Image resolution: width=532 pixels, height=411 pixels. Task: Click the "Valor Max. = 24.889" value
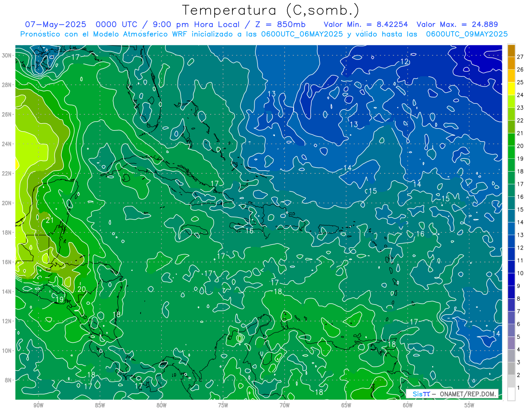457,24
